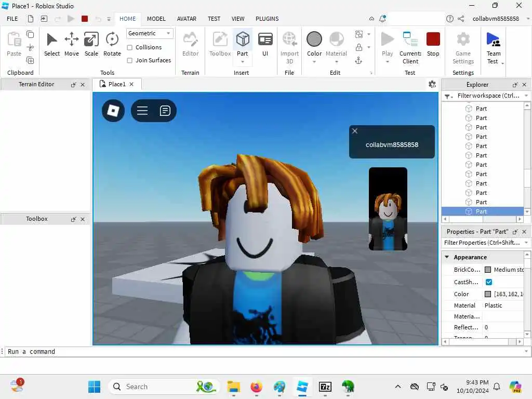The height and width of the screenshot is (399, 532).
Task: Open the Roblox menu in viewport
Action: click(x=113, y=111)
